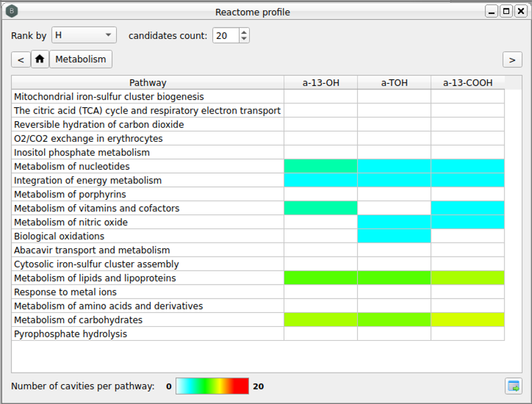This screenshot has height=404, width=532.
Task: Click a-TOH cell for Integration of energy metabolism
Action: [394, 181]
